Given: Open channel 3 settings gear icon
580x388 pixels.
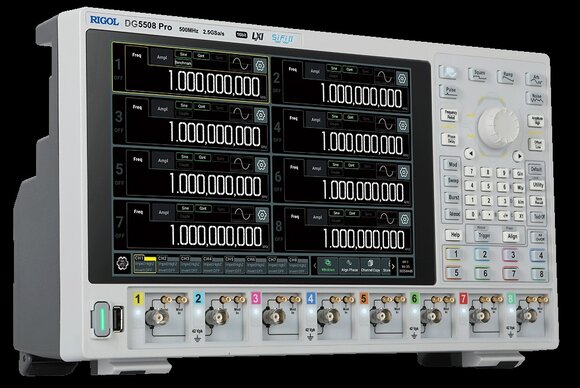Looking at the screenshot, I should click(x=261, y=115).
